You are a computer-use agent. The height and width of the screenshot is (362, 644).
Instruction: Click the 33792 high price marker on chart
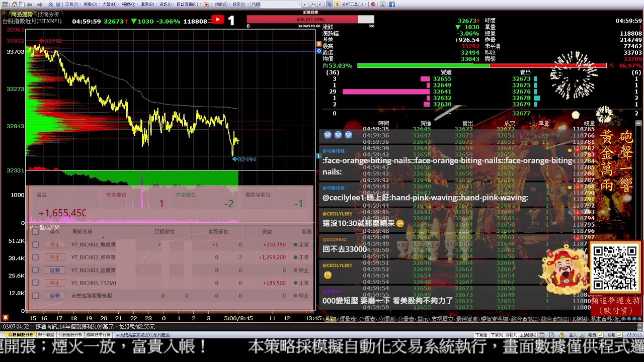[50, 41]
